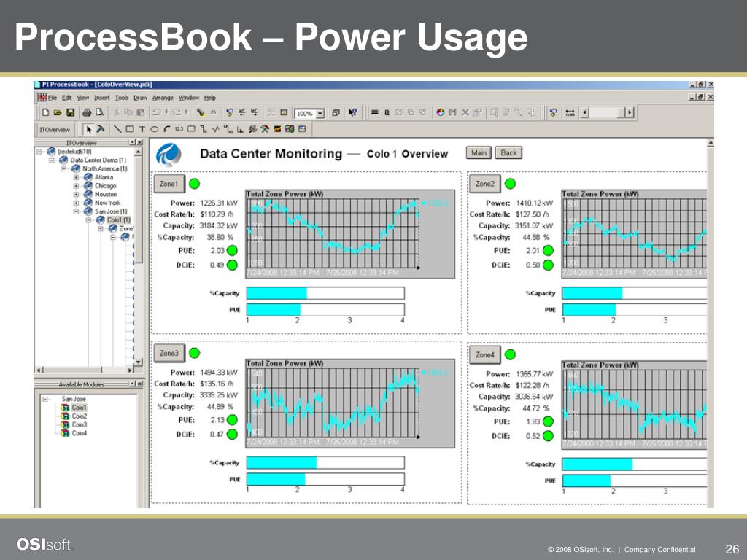The height and width of the screenshot is (560, 747).
Task: Click the cascade windows icon
Action: point(336,113)
